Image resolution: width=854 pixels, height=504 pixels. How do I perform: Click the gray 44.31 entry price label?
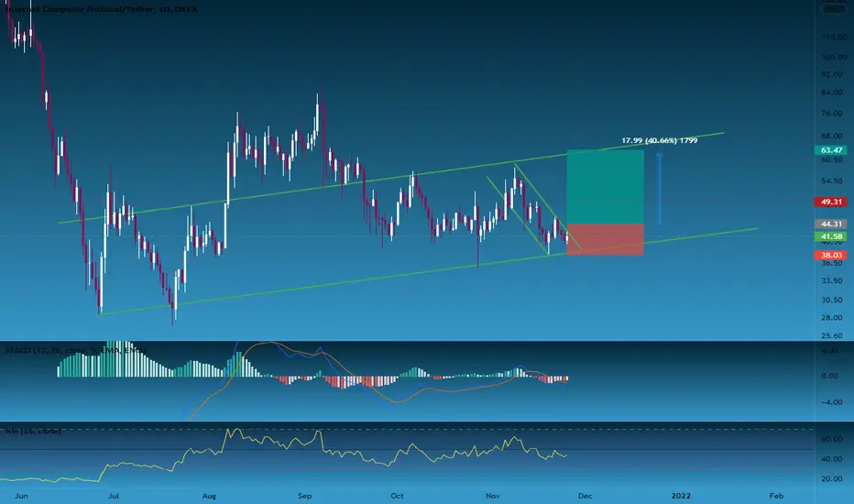831,224
